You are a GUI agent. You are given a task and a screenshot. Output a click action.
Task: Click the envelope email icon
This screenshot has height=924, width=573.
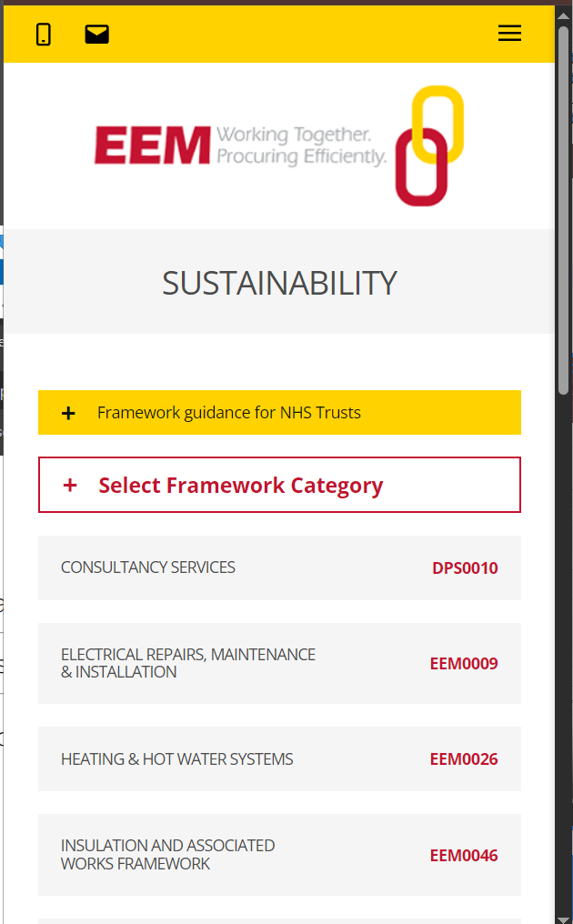96,35
